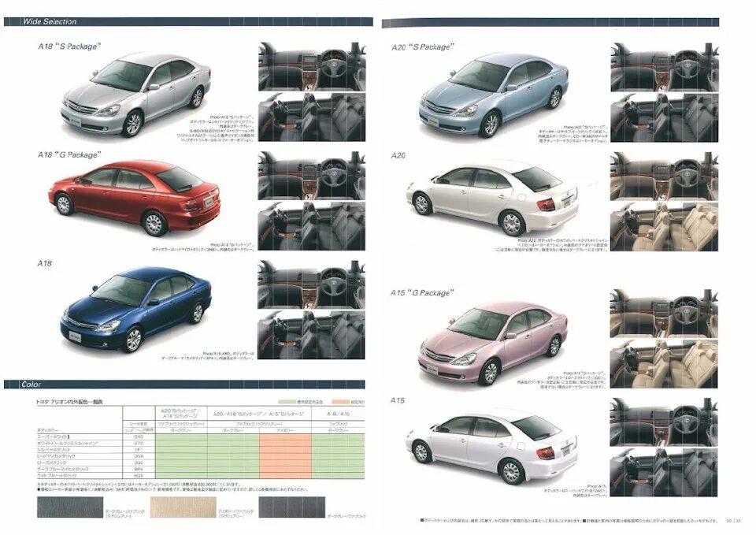
Task: Click the A18 "G Package" heading
Action: tap(70, 155)
